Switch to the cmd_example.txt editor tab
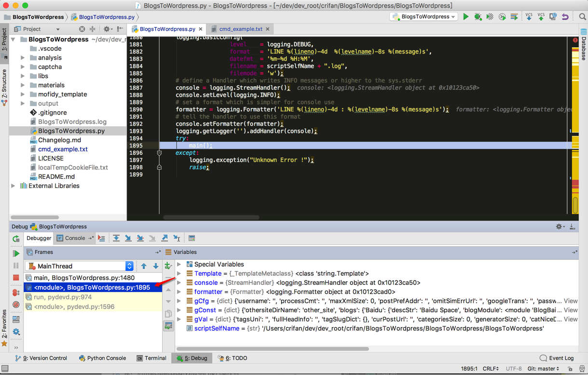Screen dimensions: 588x375 tap(240, 29)
